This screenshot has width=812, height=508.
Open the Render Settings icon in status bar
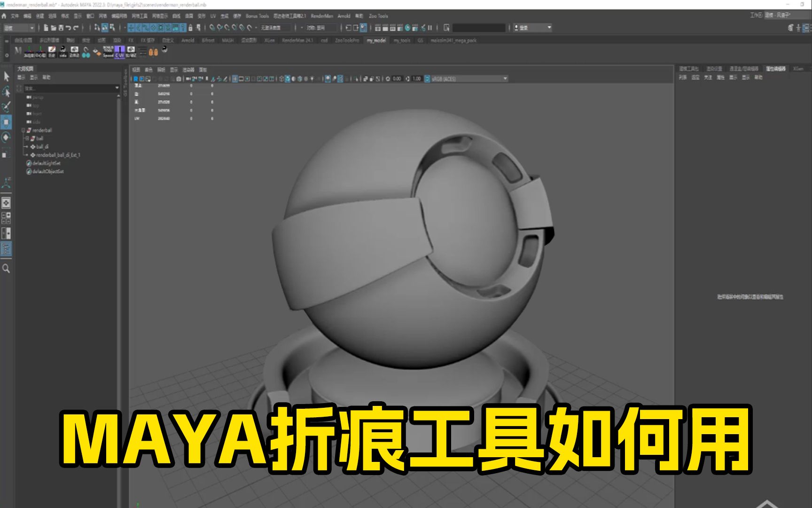pyautogui.click(x=400, y=27)
